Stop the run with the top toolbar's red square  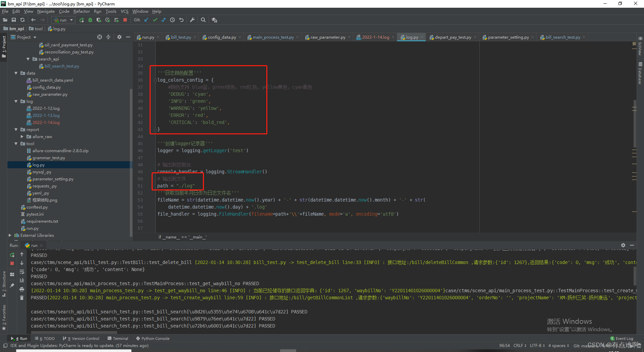(x=125, y=20)
